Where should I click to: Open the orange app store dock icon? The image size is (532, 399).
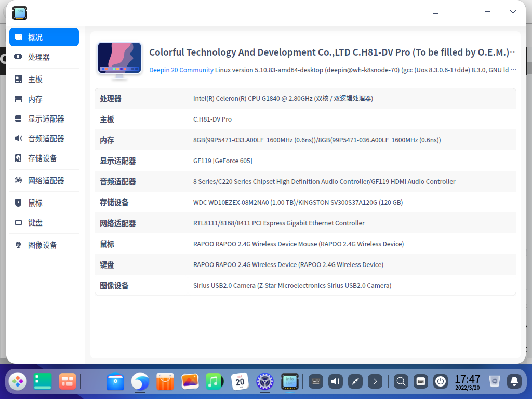click(165, 381)
